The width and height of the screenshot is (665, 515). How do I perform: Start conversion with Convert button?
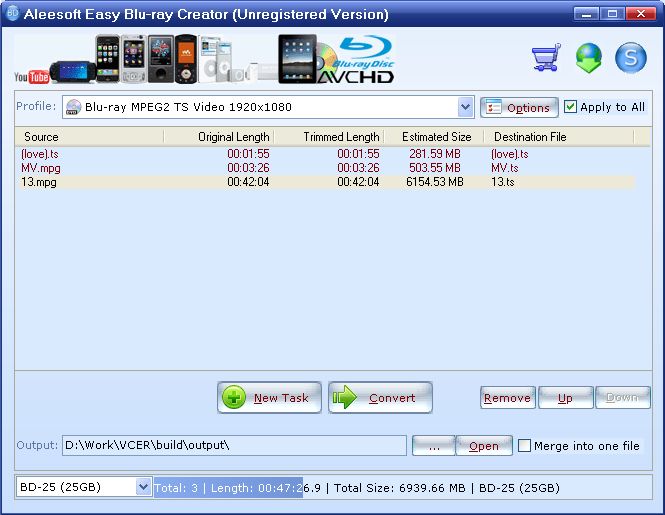(380, 397)
